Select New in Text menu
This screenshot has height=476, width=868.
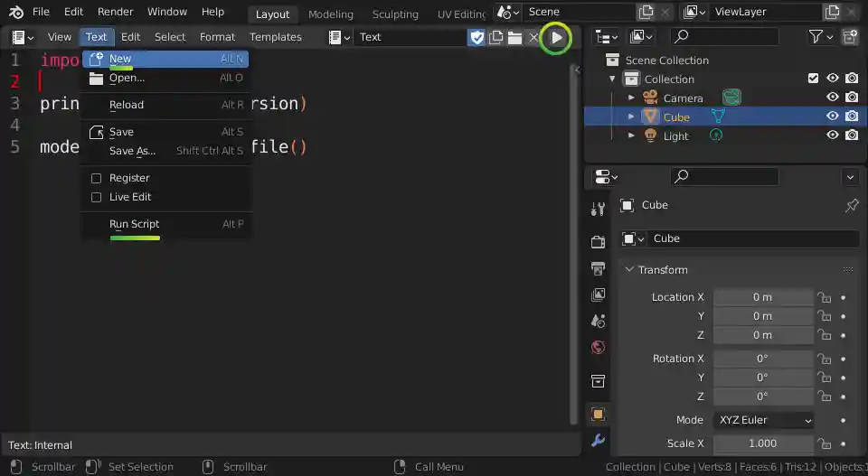pos(165,59)
